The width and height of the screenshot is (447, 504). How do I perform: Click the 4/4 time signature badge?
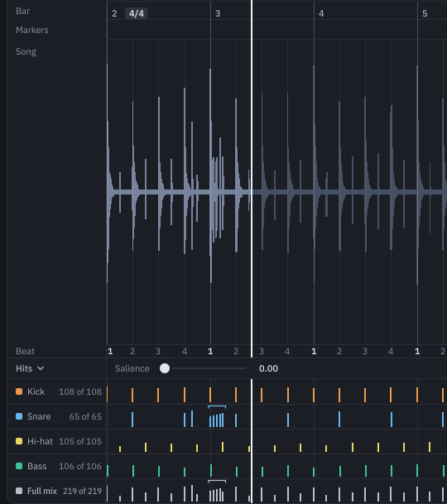click(x=137, y=13)
